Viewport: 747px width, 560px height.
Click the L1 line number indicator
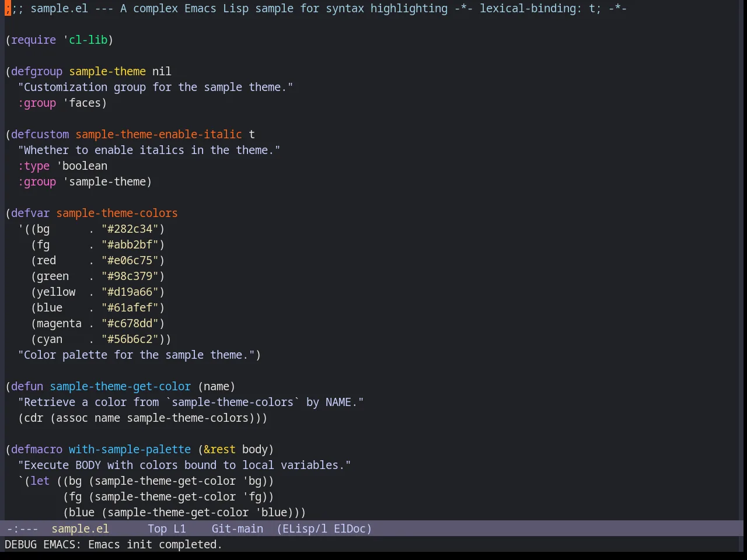[179, 528]
